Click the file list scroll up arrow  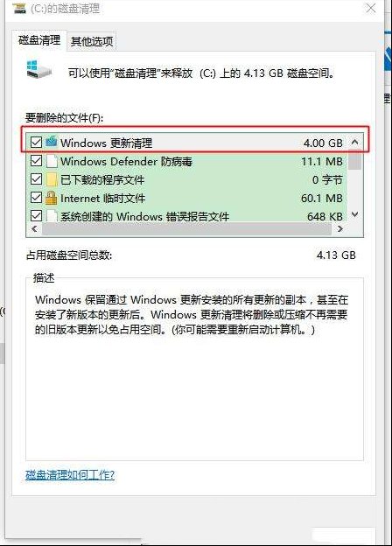(x=354, y=142)
